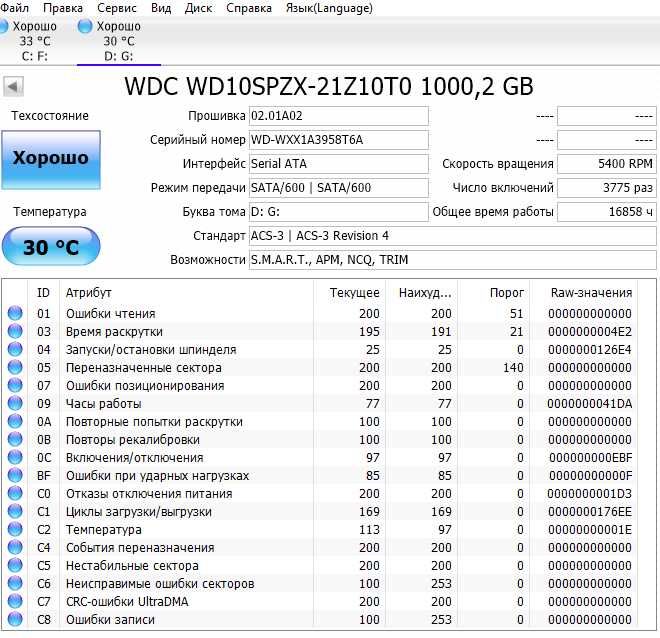The height and width of the screenshot is (638, 660).
Task: Click the threshold value 140
Action: (x=514, y=368)
